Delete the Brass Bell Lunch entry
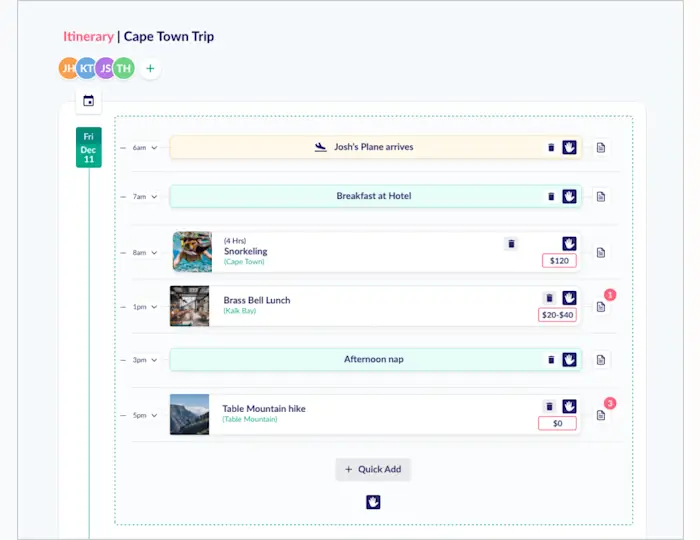Viewport: 700px width, 540px height. click(x=550, y=298)
